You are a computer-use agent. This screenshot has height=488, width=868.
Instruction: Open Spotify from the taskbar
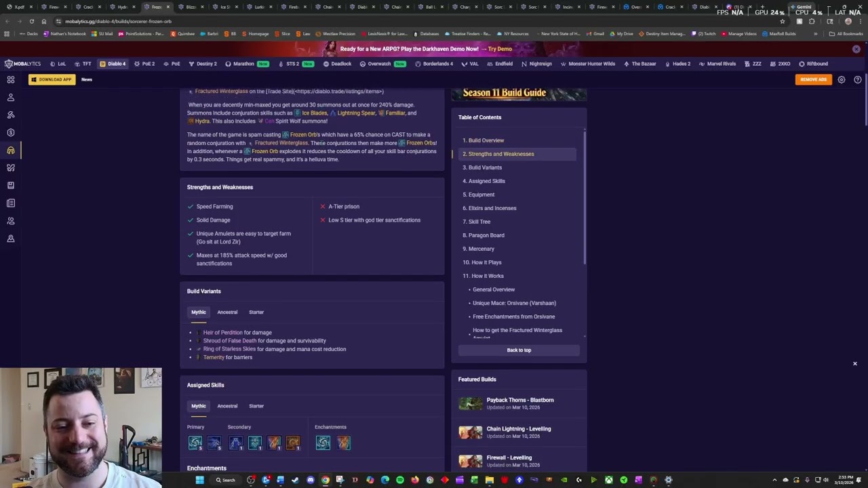tap(399, 480)
